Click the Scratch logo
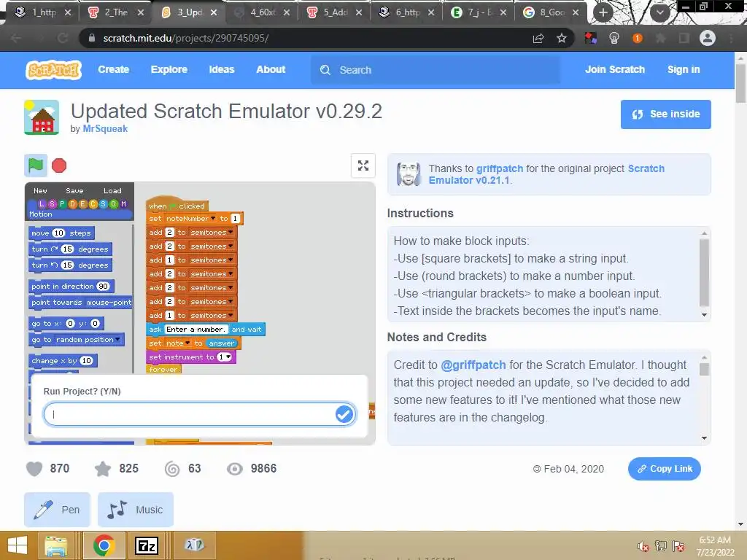The height and width of the screenshot is (560, 747). coord(54,70)
